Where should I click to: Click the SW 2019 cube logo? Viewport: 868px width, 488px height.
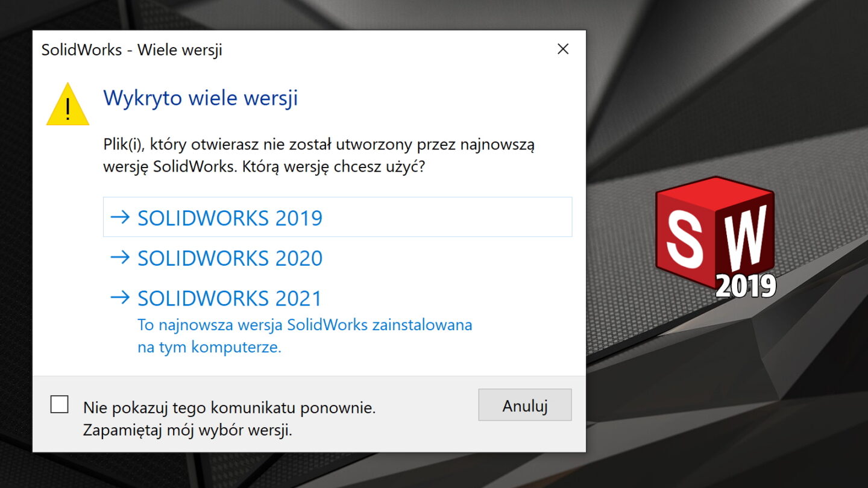pyautogui.click(x=715, y=237)
